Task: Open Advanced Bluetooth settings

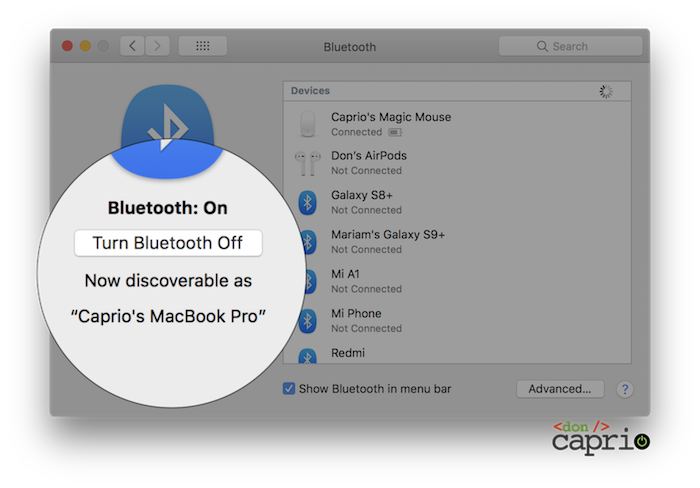Action: coord(560,389)
